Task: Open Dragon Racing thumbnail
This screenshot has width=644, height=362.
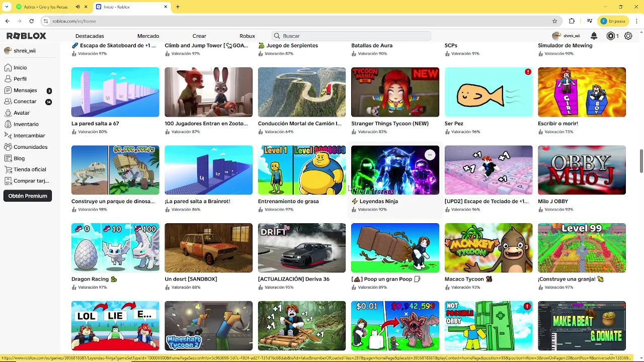Action: tap(115, 248)
